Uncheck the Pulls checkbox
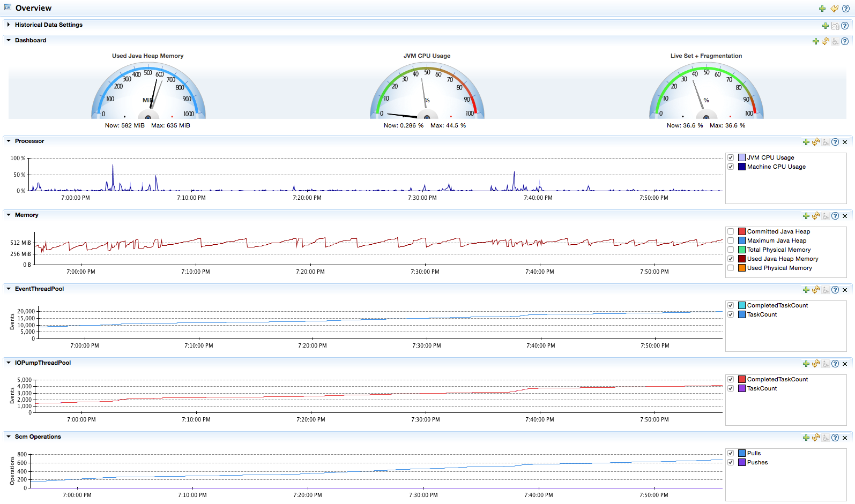Screen dimensions: 855x504 (731, 453)
